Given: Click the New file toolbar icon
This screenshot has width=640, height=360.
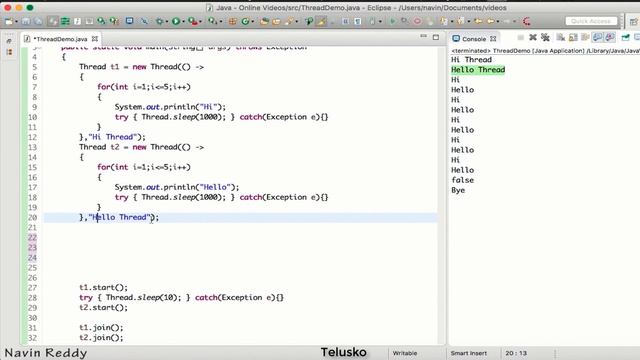Looking at the screenshot, I should coord(8,21).
